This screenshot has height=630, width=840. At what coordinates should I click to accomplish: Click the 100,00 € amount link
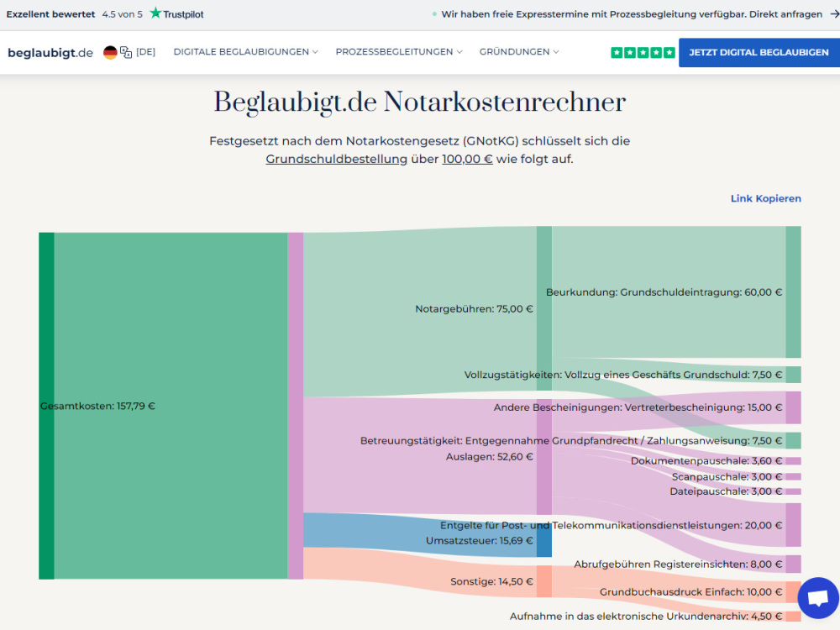point(467,159)
